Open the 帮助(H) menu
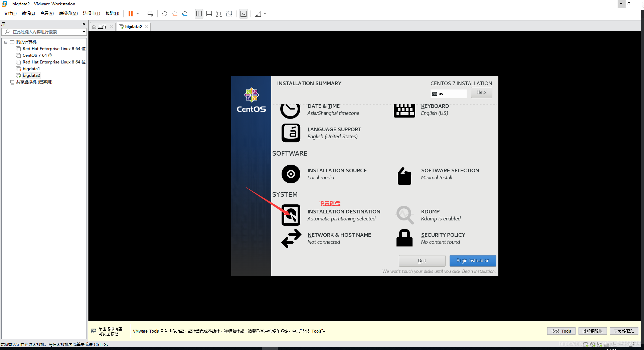Viewport: 644px width, 350px height. (112, 13)
